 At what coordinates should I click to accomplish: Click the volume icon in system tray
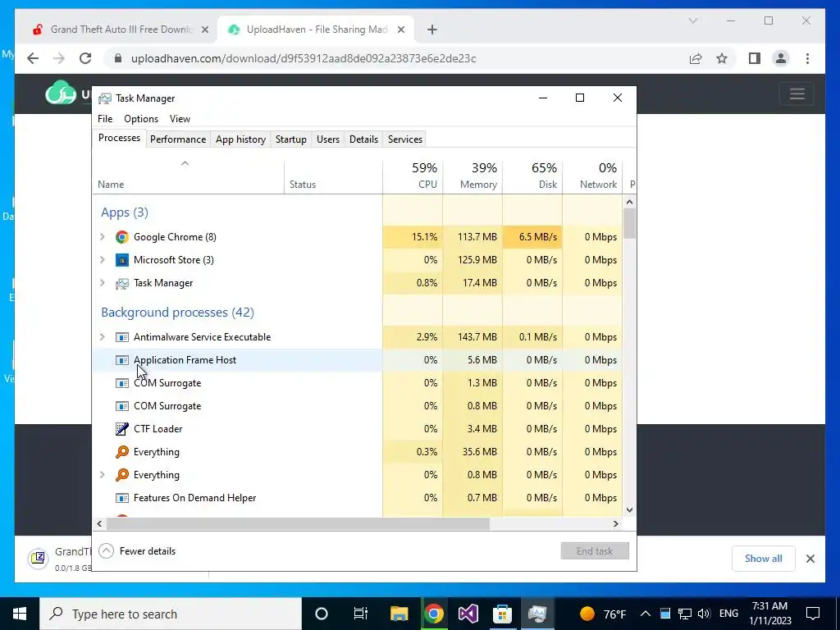point(705,614)
